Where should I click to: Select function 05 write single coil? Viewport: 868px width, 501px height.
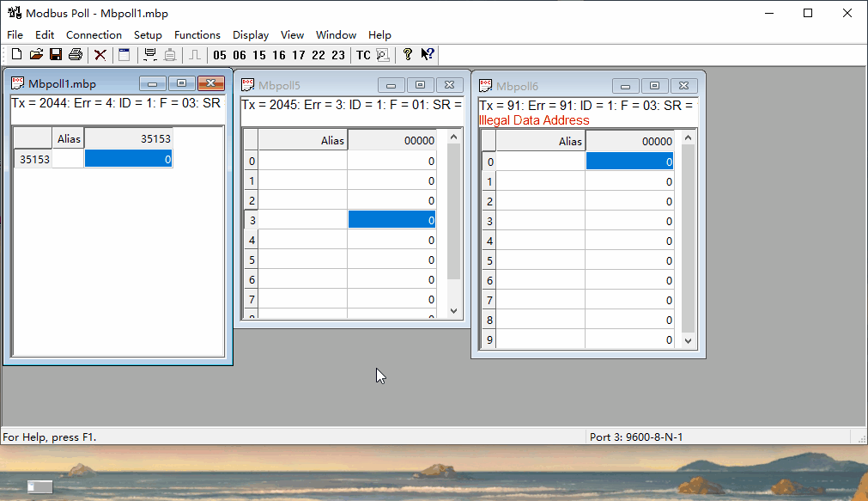220,55
